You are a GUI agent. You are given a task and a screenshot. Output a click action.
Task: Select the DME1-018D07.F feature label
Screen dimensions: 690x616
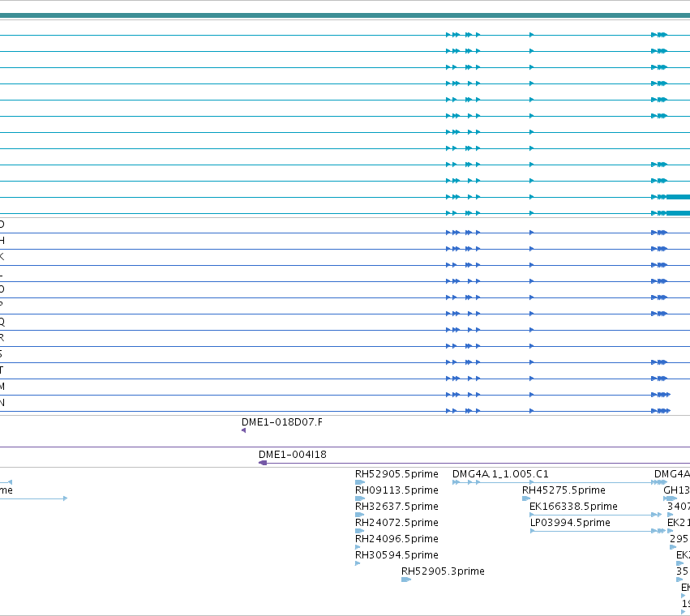281,422
